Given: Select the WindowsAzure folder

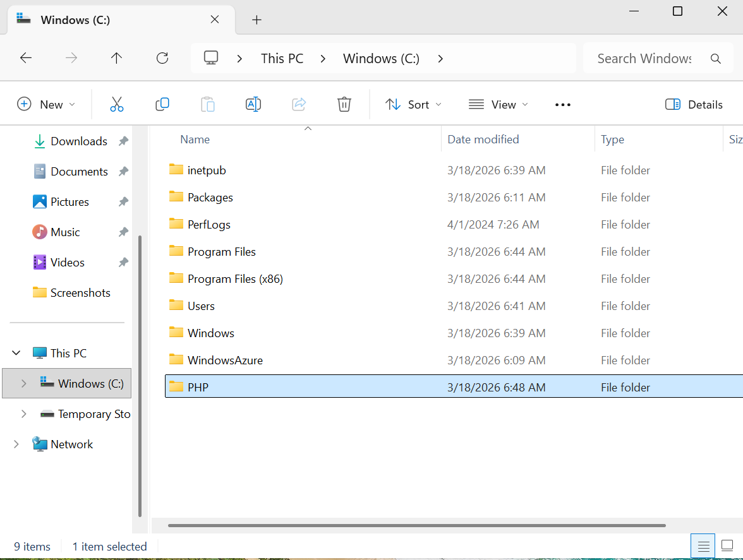Looking at the screenshot, I should point(225,360).
